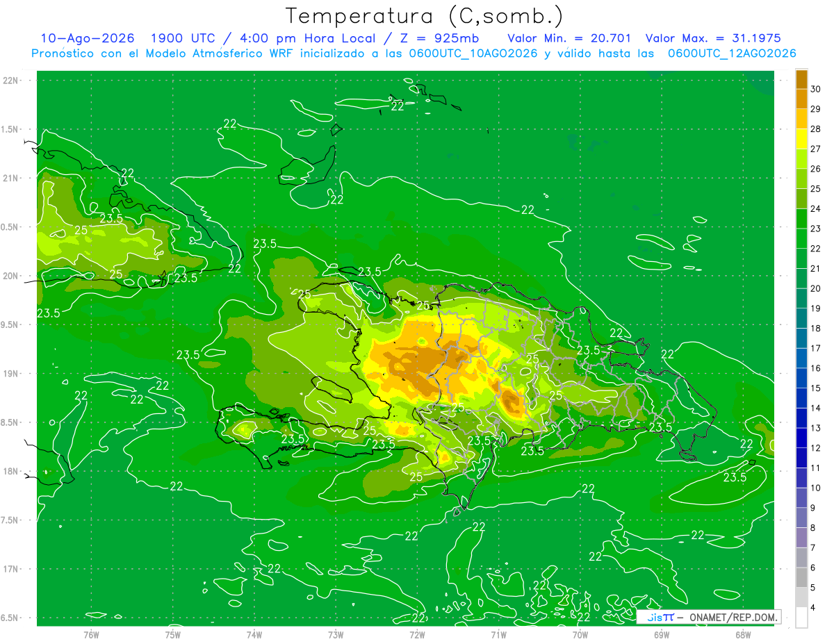834x644 pixels.
Task: Click the '26' value on color scale
Action: coord(815,169)
